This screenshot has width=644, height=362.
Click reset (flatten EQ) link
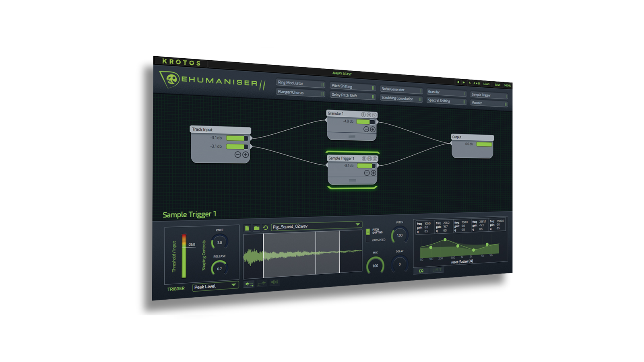pyautogui.click(x=462, y=261)
